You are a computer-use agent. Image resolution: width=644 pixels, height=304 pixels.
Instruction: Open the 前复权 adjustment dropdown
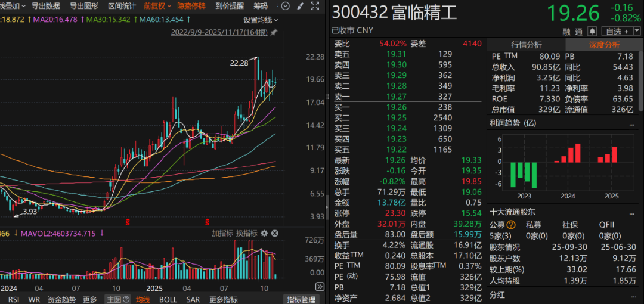coord(157,6)
